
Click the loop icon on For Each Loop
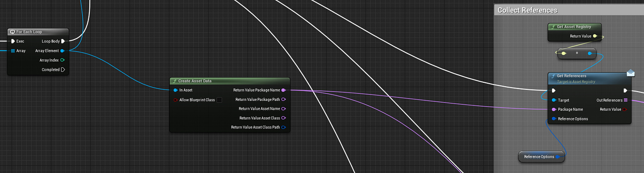[12, 32]
